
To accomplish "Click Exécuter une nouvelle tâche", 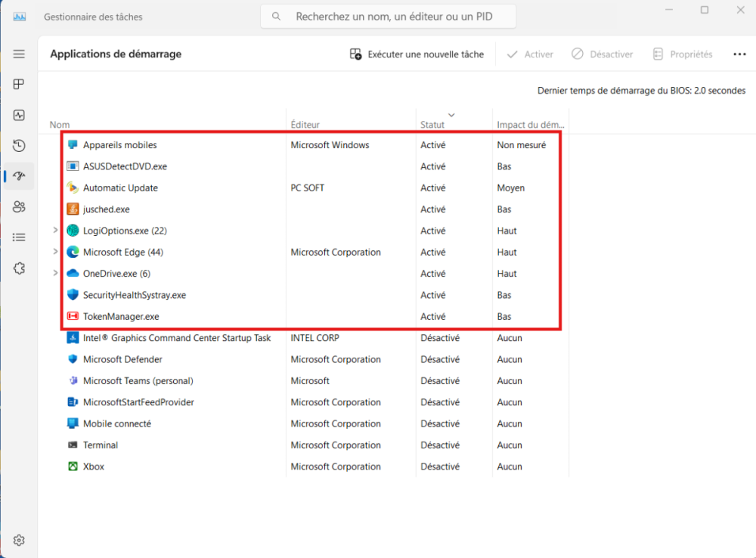I will [417, 54].
